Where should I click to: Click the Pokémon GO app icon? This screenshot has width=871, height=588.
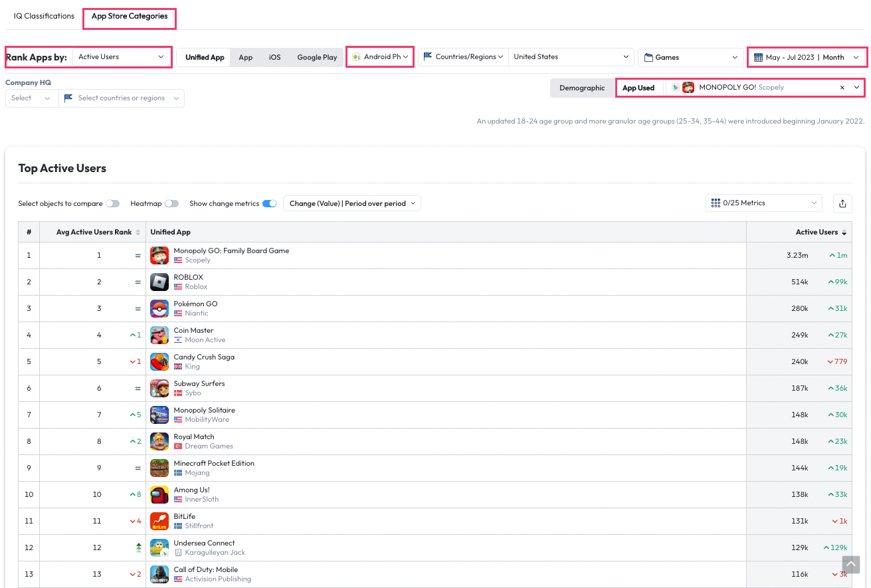coord(159,308)
